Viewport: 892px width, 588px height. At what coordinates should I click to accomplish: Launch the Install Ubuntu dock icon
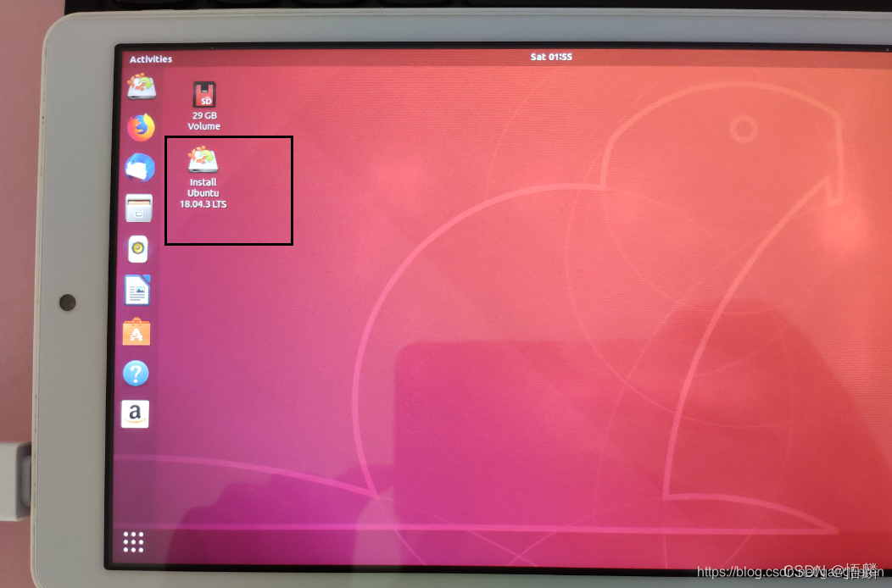coord(141,87)
